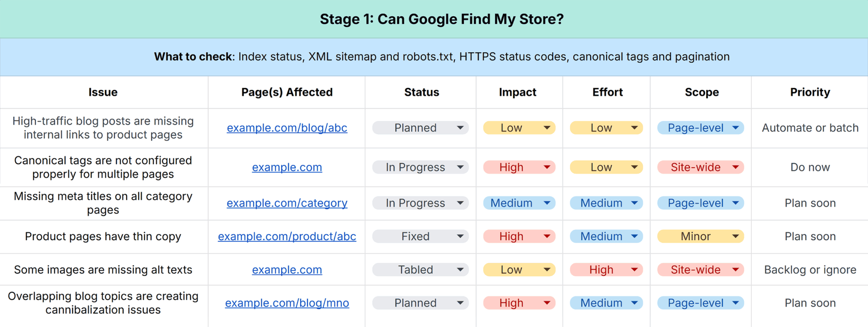868x327 pixels.
Task: Select 'Product pages have thin copy' issue cell
Action: [103, 237]
